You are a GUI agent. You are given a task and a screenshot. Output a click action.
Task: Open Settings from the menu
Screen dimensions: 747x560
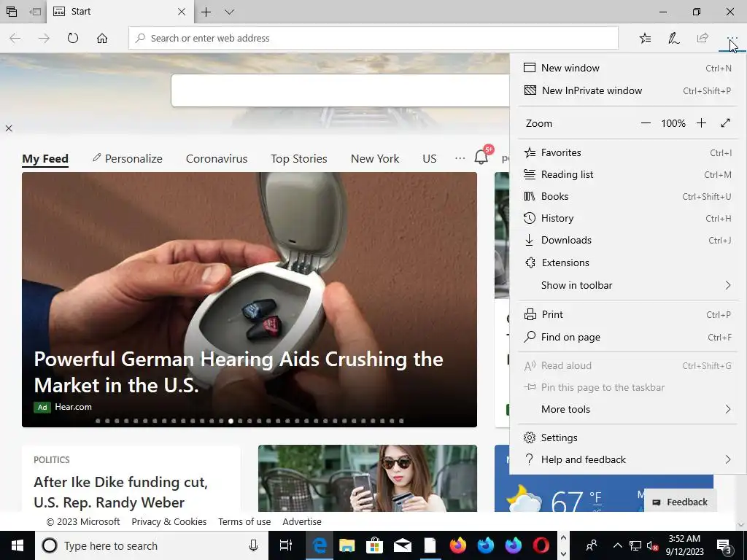coord(628,437)
